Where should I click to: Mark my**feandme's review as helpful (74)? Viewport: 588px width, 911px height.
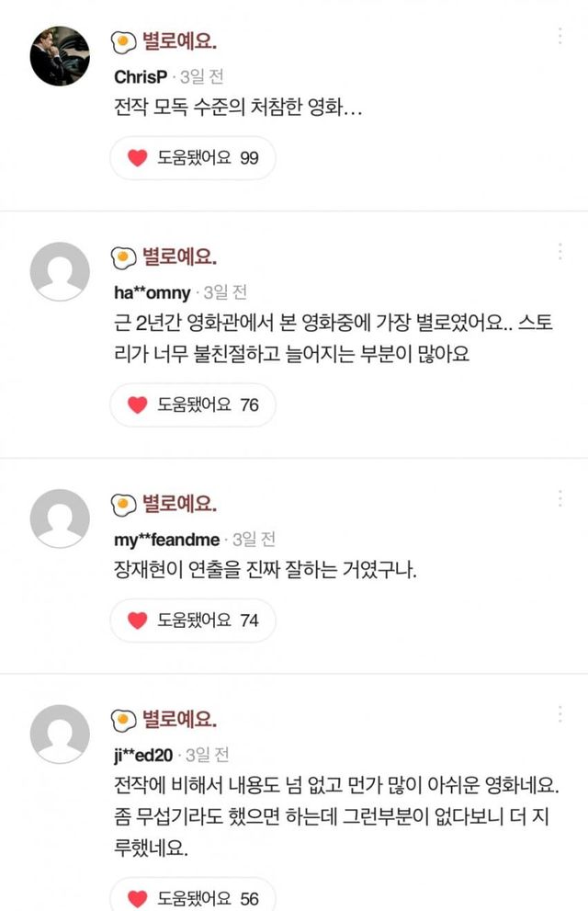click(x=192, y=621)
